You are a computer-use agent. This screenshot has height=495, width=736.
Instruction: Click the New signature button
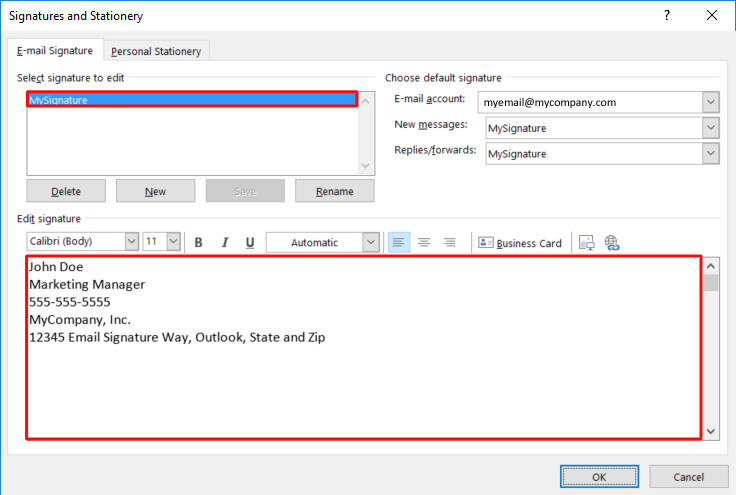[155, 191]
